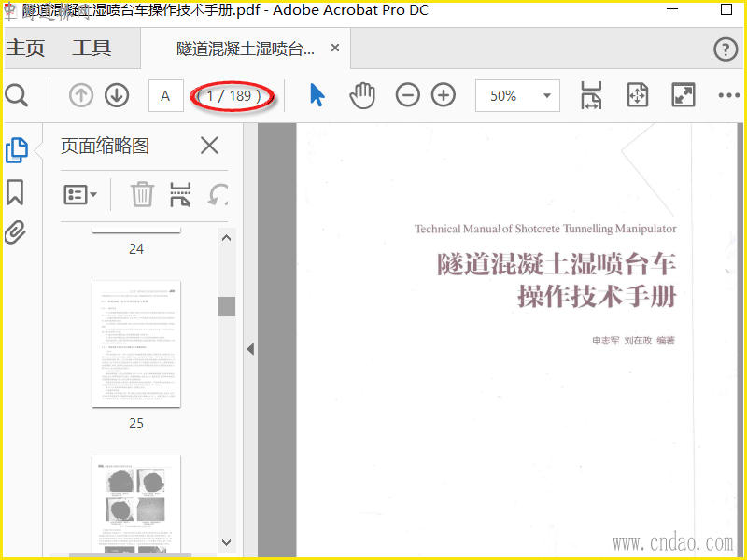Collapse the navigation pane arrow
The height and width of the screenshot is (560, 747).
pyautogui.click(x=250, y=349)
